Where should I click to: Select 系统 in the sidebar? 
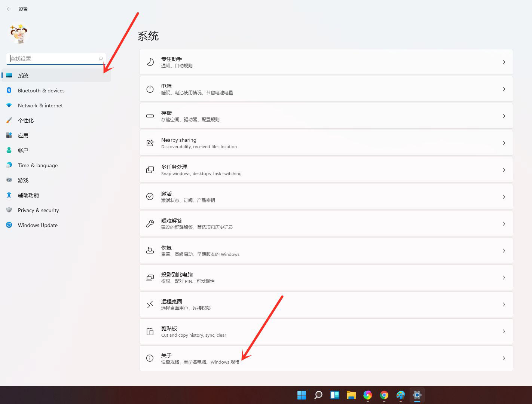coord(23,75)
